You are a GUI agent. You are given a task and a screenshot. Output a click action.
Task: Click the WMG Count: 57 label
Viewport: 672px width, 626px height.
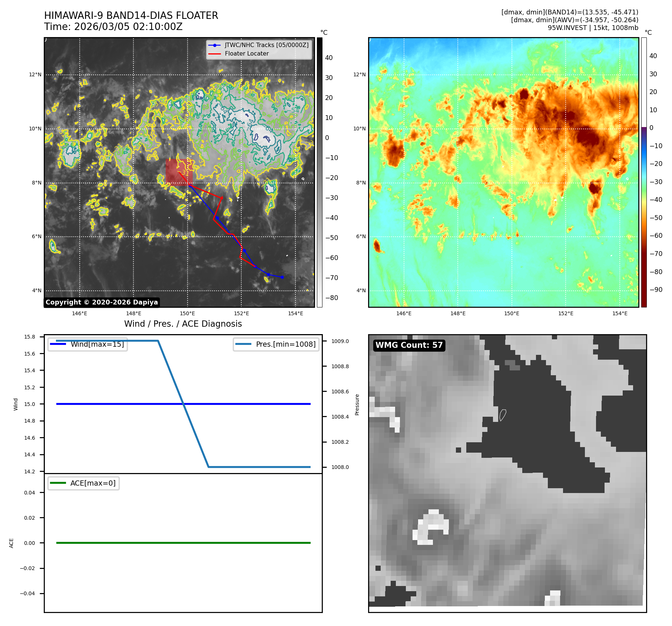point(409,345)
